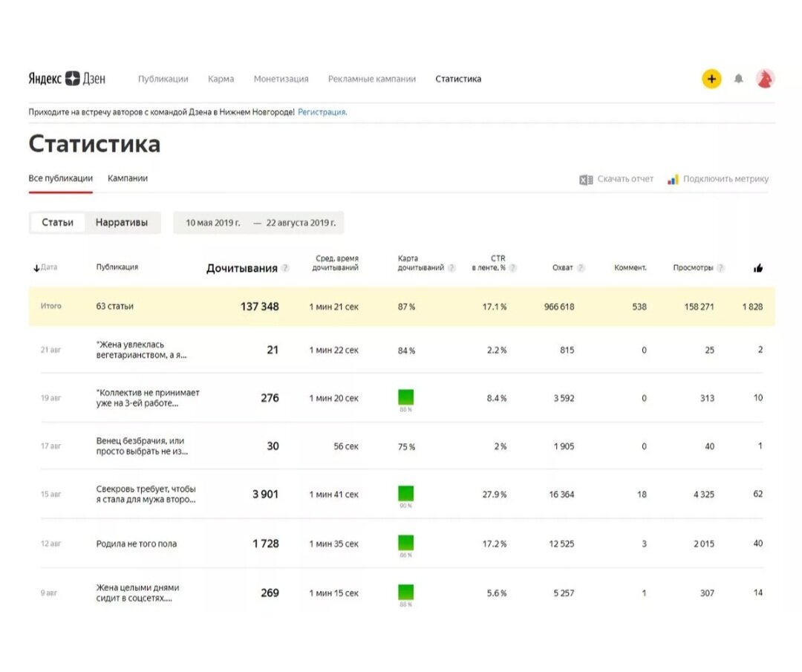The image size is (802, 672).
Task: Click the green read-map square for 15 авг
Action: (405, 493)
